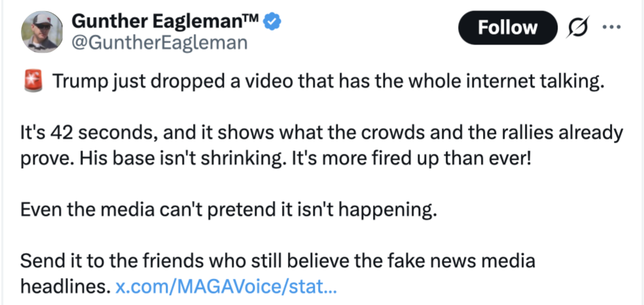
Task: Open the Grok explain-post slashed circle icon
Action: click(579, 27)
